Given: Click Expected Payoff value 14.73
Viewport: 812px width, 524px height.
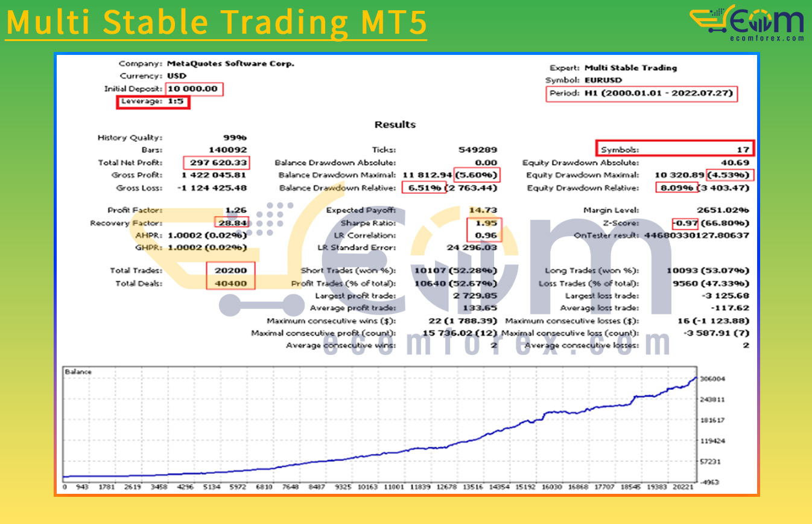Looking at the screenshot, I should (483, 210).
